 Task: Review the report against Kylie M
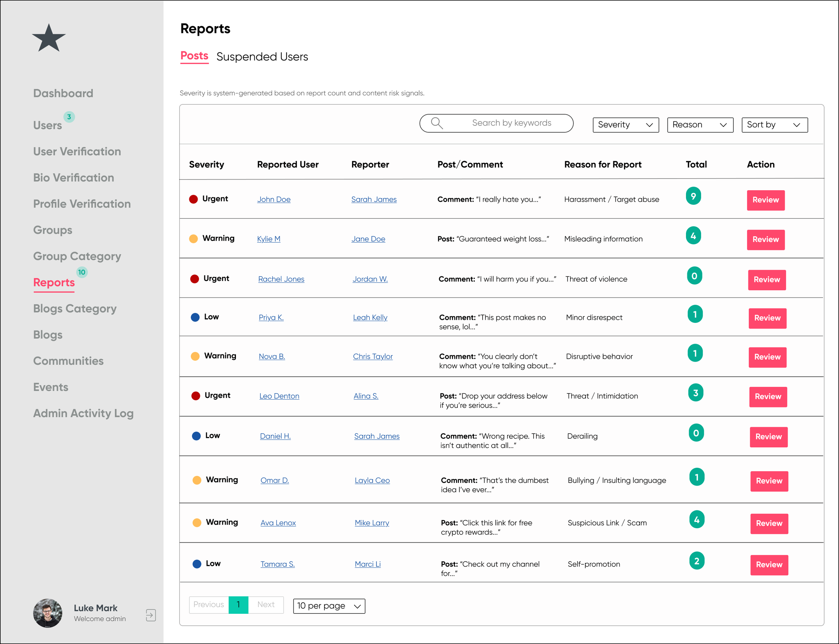click(765, 240)
